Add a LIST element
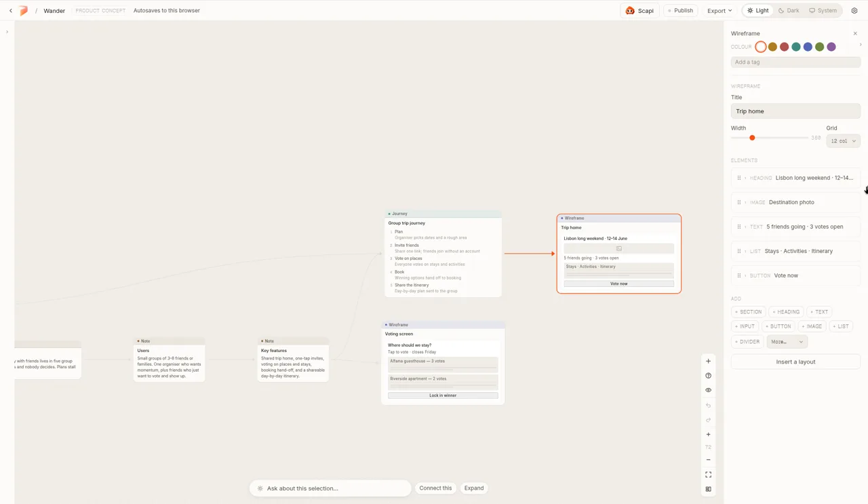The image size is (868, 504). tap(841, 326)
